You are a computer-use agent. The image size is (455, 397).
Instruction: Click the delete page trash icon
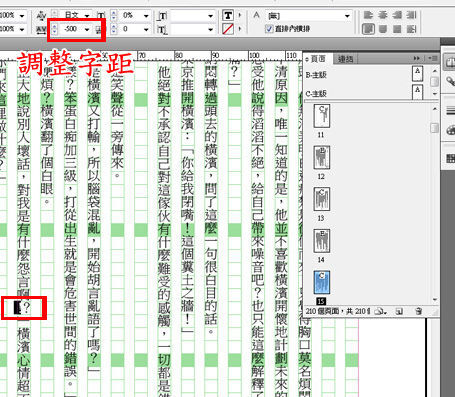pos(419,312)
